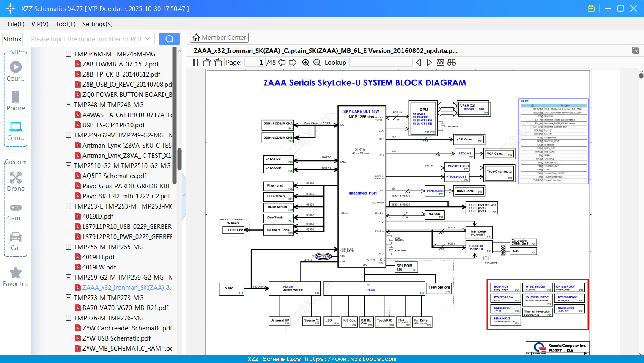Open the highlighted ZAAA_x32_Ironman_SK(ZAA) file link
Image resolution: width=644 pixels, height=363 pixels.
[127, 287]
